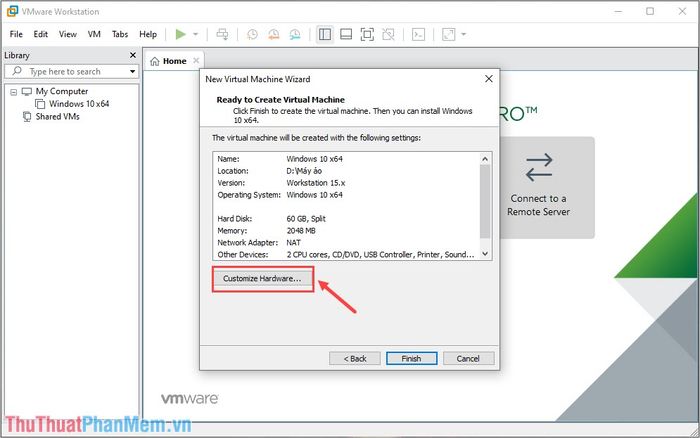The height and width of the screenshot is (438, 700).
Task: Collapse the My Computer tree node
Action: click(x=13, y=92)
